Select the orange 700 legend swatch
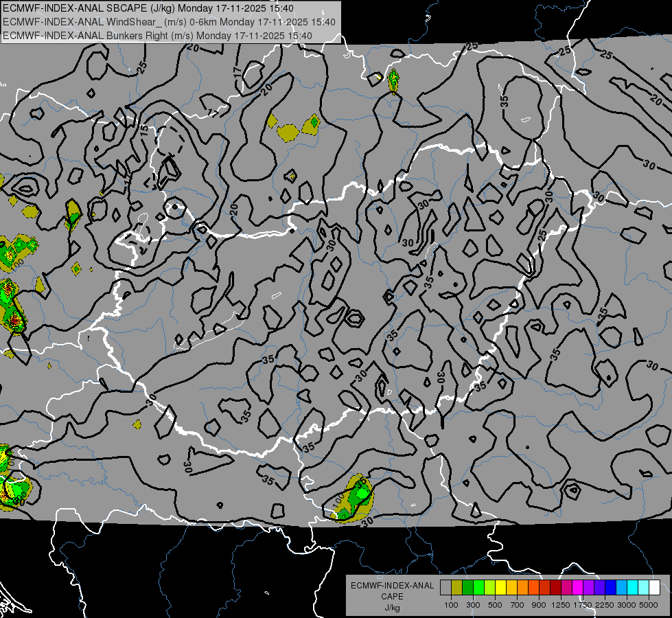The image size is (672, 618). pyautogui.click(x=522, y=588)
